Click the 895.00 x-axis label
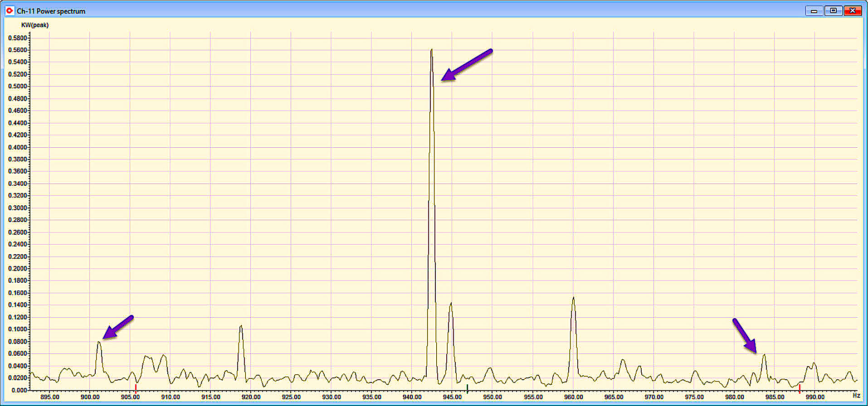The width and height of the screenshot is (868, 406). [49, 397]
